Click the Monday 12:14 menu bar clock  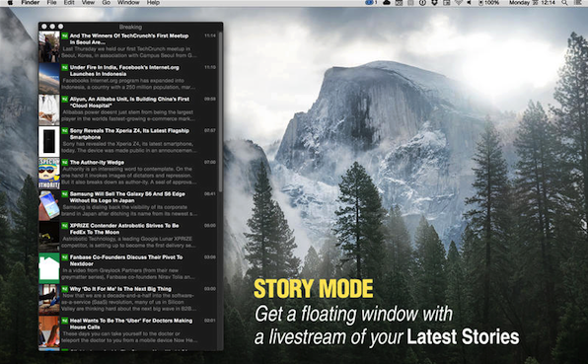point(532,3)
